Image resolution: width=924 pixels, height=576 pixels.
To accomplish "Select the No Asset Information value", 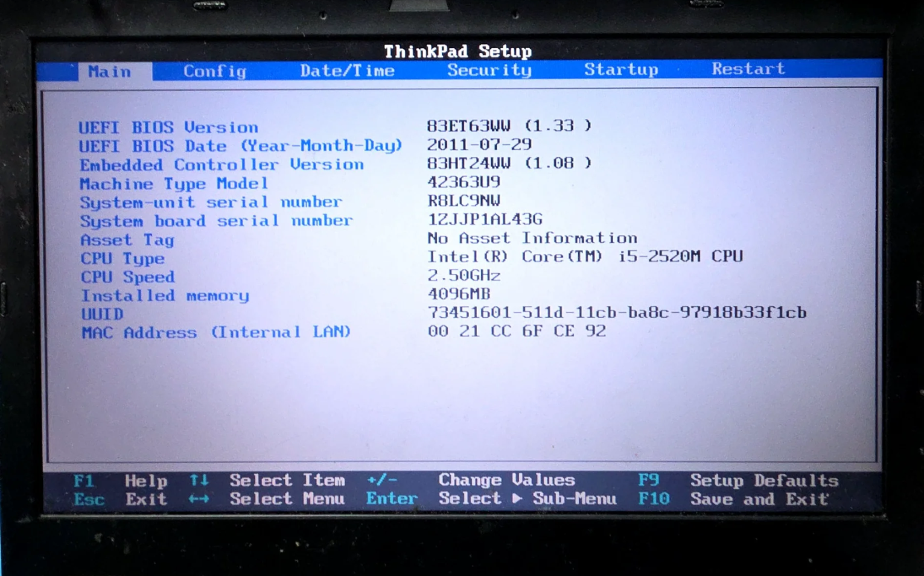I will [532, 238].
